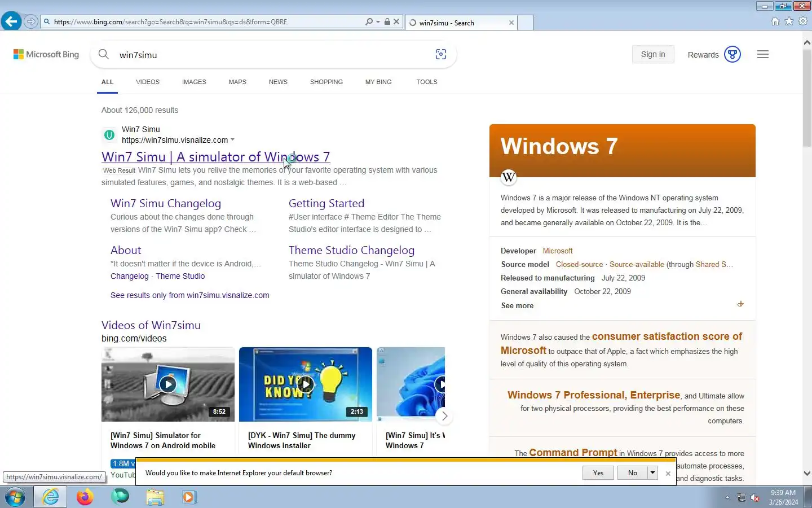Click the Closed-source link

[579, 264]
